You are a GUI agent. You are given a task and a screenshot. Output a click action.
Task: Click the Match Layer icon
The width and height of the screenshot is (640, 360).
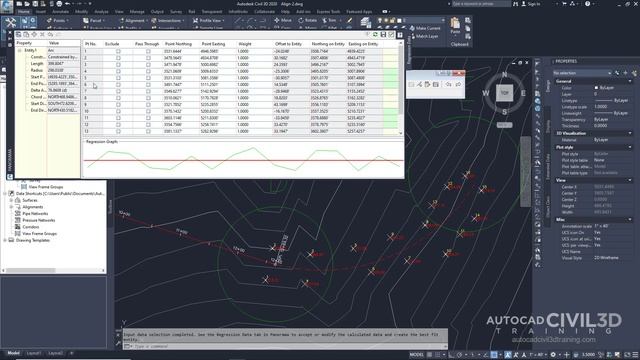click(412, 36)
